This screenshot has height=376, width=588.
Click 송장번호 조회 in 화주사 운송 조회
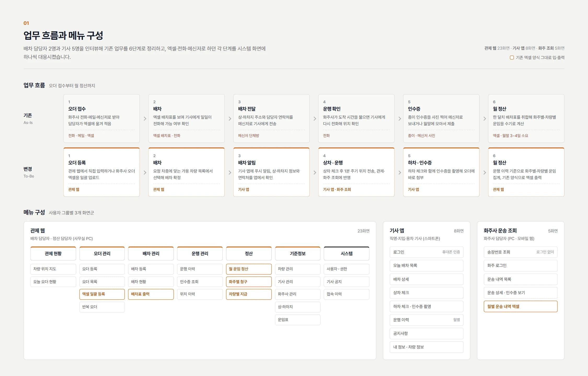(x=521, y=252)
